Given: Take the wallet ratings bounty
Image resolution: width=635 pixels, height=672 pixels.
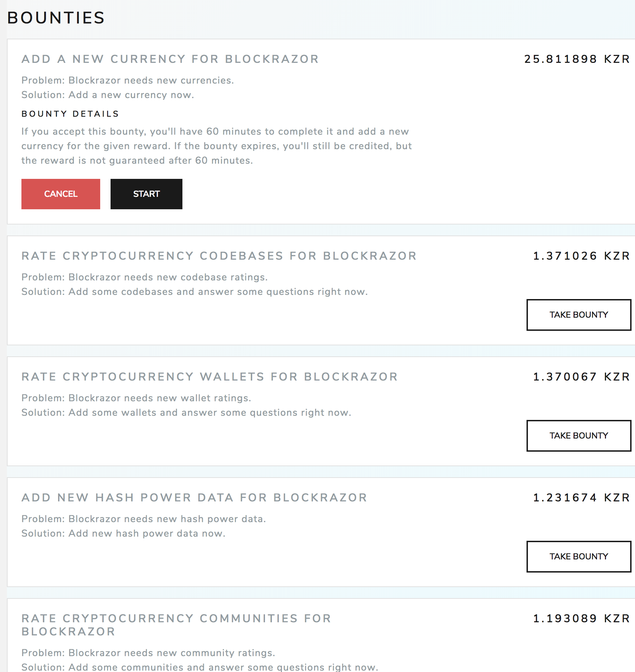Looking at the screenshot, I should 579,436.
